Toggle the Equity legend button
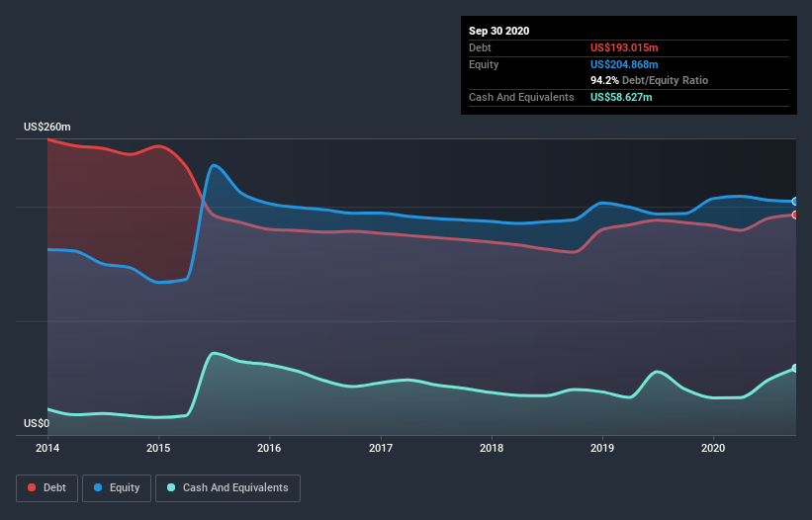The height and width of the screenshot is (520, 812). (x=117, y=488)
